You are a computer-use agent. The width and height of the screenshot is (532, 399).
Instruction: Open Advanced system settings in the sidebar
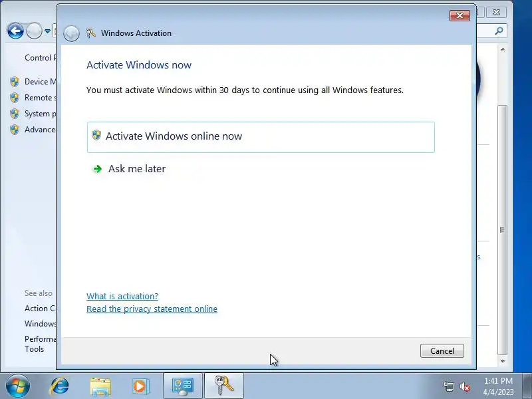click(40, 129)
